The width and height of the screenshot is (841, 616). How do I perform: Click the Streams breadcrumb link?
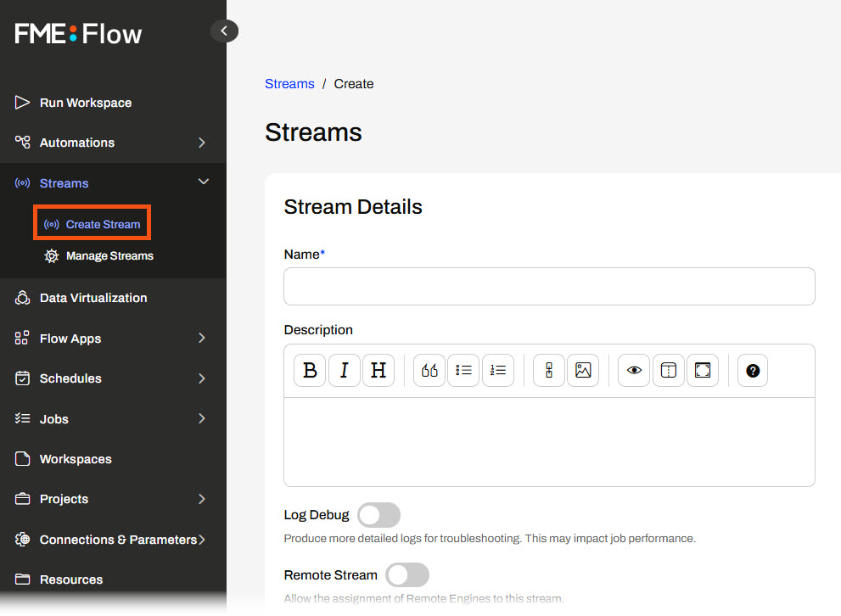pyautogui.click(x=289, y=84)
